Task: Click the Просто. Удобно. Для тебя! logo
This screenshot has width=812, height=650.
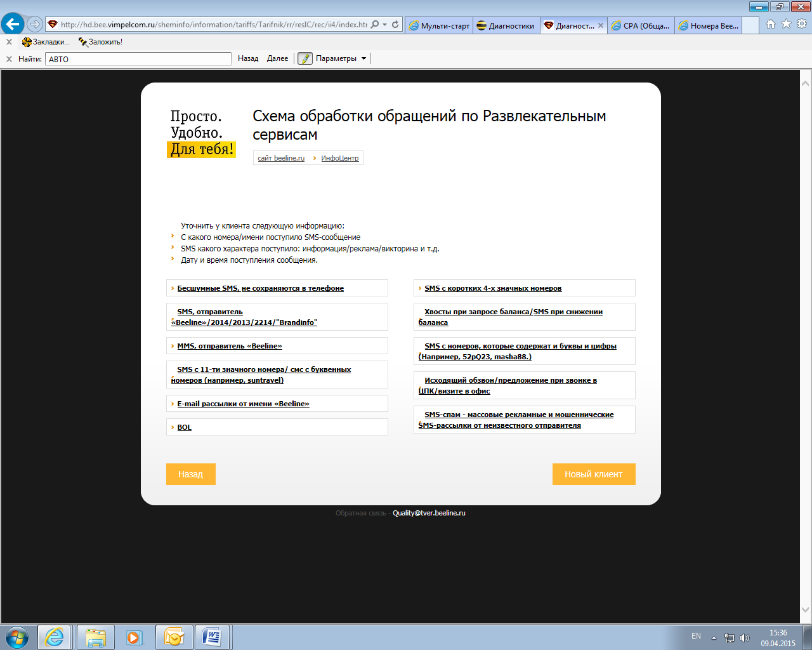Action: coord(202,133)
